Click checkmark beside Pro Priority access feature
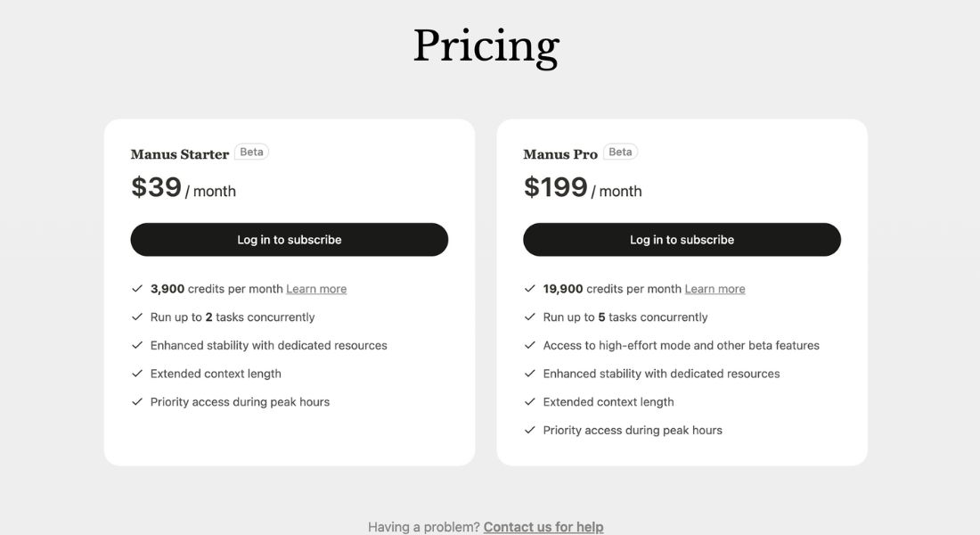The height and width of the screenshot is (535, 980). coord(529,430)
